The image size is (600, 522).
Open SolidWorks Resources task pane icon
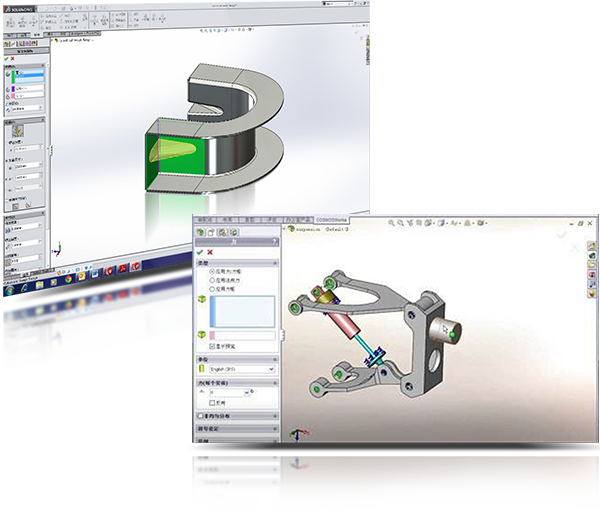click(592, 246)
